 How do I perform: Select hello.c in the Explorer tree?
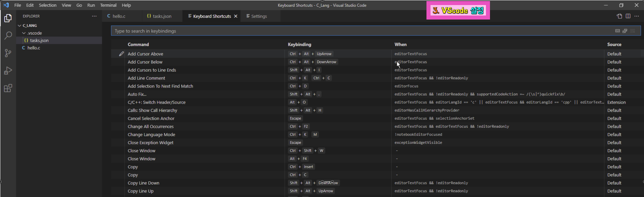[59, 48]
